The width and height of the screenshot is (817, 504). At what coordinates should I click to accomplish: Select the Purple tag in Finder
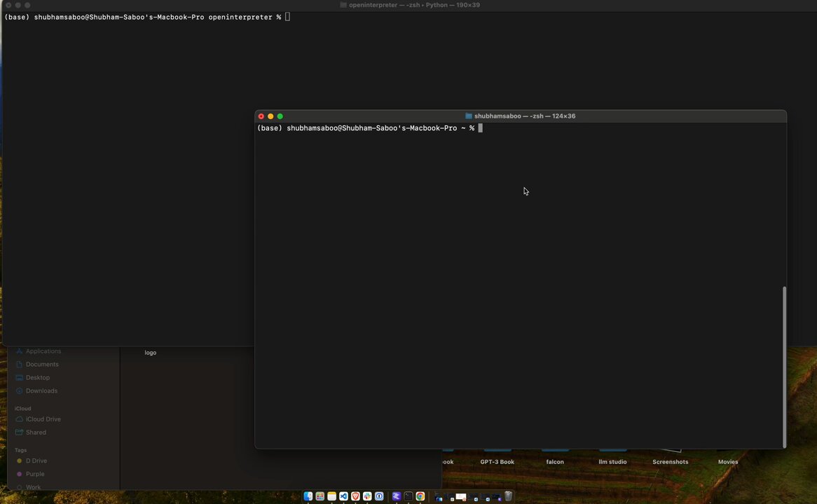tap(35, 474)
